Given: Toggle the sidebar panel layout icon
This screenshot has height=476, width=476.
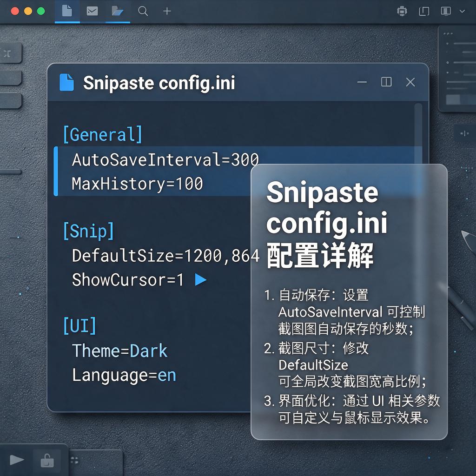Looking at the screenshot, I should pos(424,11).
